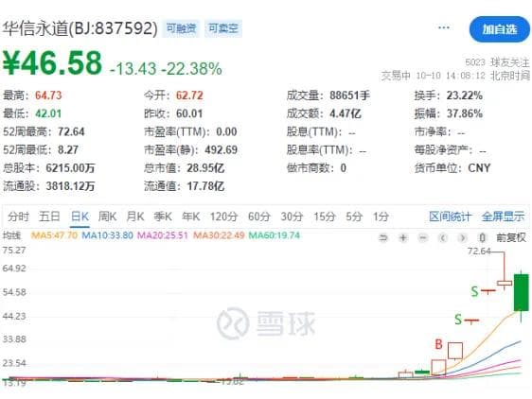Click the 52周最低 value 8.27

coord(68,149)
